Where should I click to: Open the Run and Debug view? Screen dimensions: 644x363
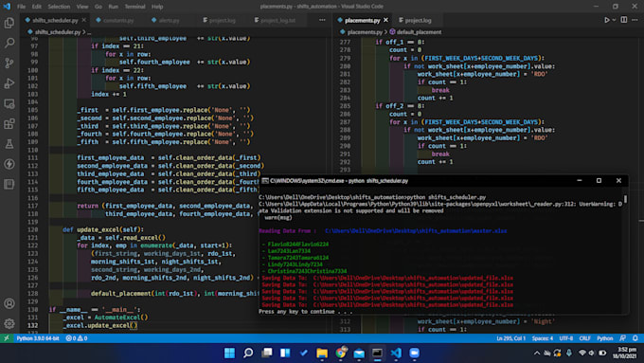point(9,83)
